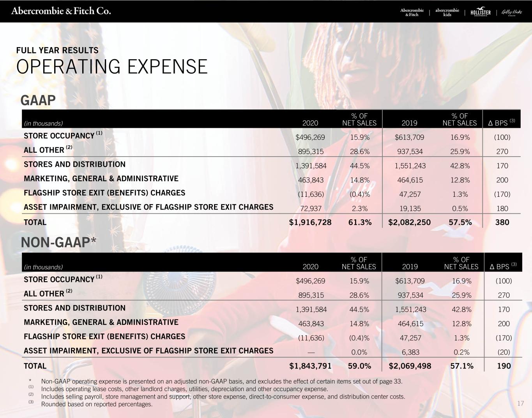Viewport: 532px width, 418px height.
Task: Select the Abercrombie & Fitch brand logo in header
Action: 412,12
